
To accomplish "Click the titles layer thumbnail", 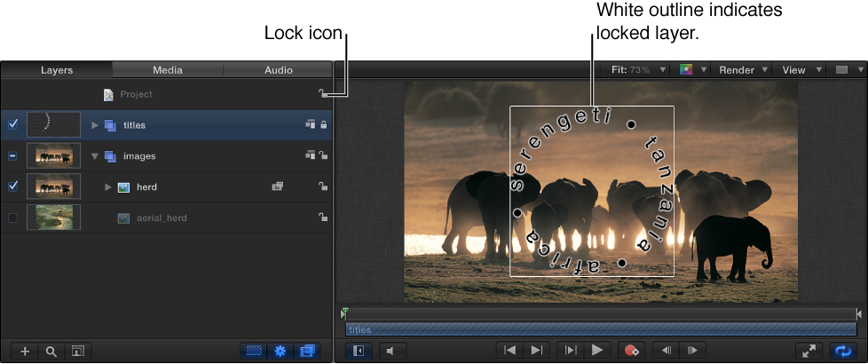I will tap(54, 124).
